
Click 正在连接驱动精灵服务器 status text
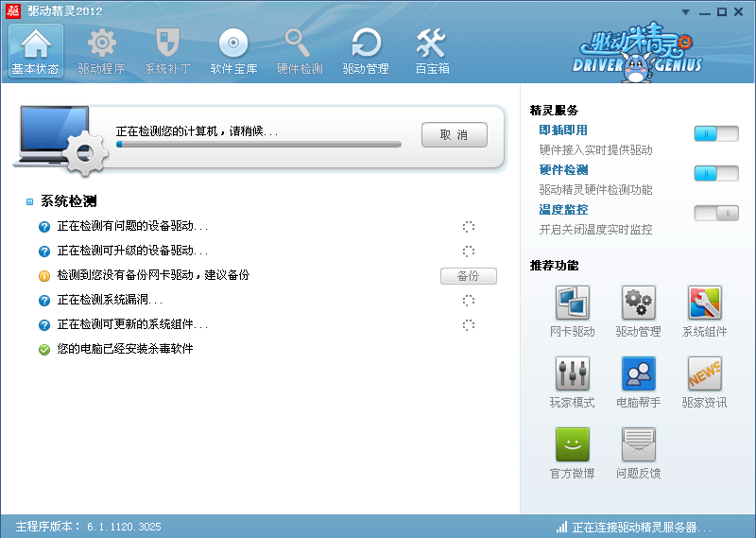click(x=642, y=527)
